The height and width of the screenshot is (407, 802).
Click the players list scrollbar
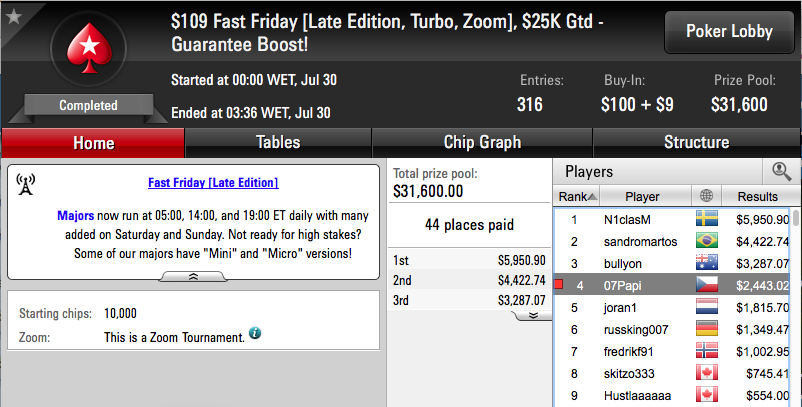click(796, 307)
